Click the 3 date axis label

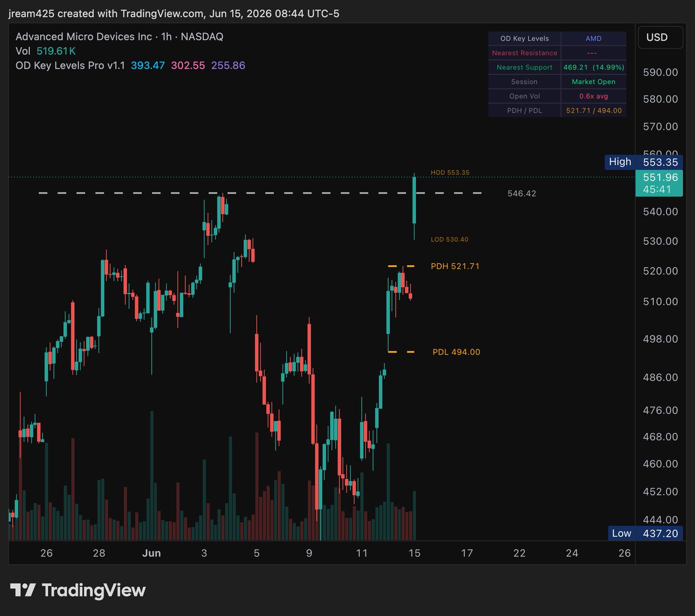[x=204, y=553]
